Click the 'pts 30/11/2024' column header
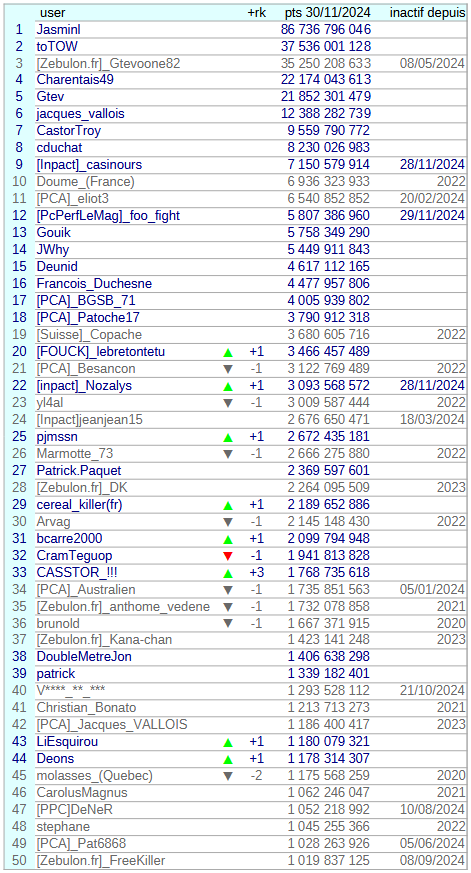The height and width of the screenshot is (873, 471). click(x=327, y=13)
